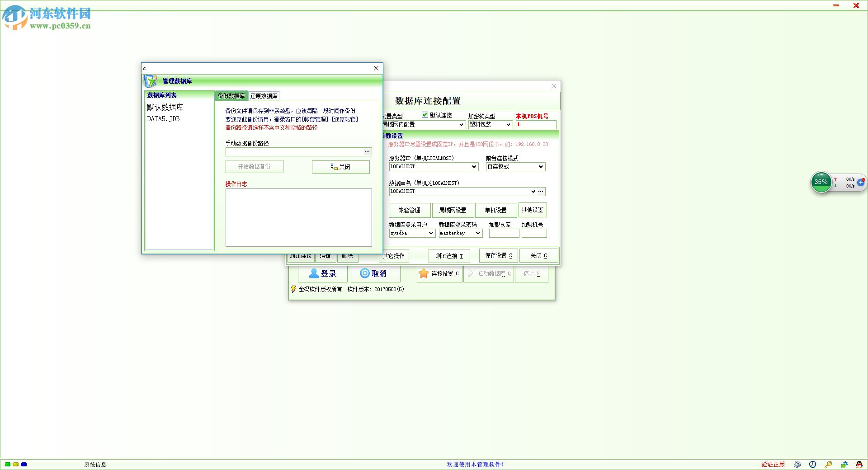取消勾选默认连接复选框
868x470 pixels.
coord(425,115)
